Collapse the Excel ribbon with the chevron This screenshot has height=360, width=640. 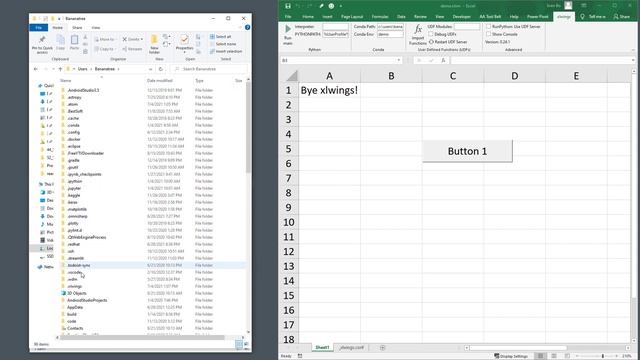633,50
